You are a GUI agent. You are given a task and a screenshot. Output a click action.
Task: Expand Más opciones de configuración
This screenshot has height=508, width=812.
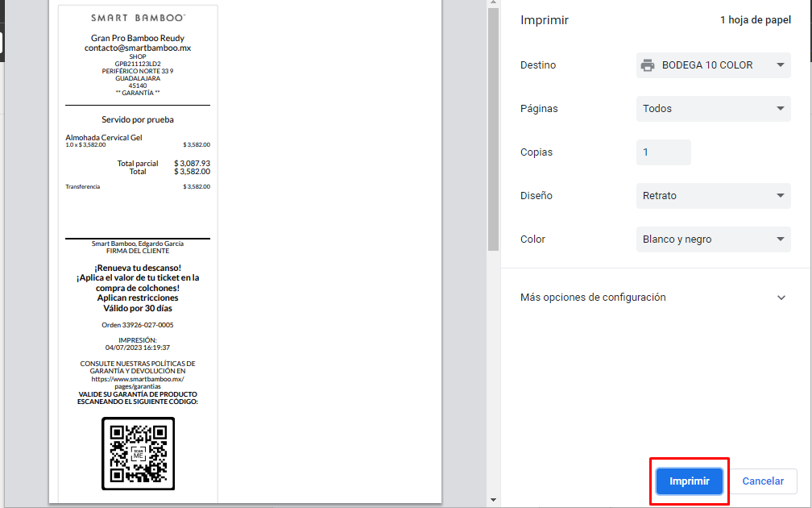(654, 298)
